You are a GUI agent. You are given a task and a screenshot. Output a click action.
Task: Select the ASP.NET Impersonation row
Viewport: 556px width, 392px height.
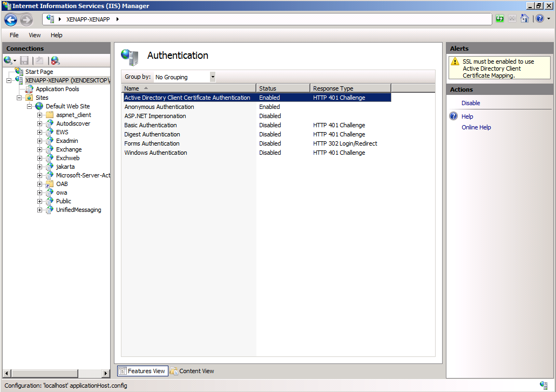click(x=257, y=116)
